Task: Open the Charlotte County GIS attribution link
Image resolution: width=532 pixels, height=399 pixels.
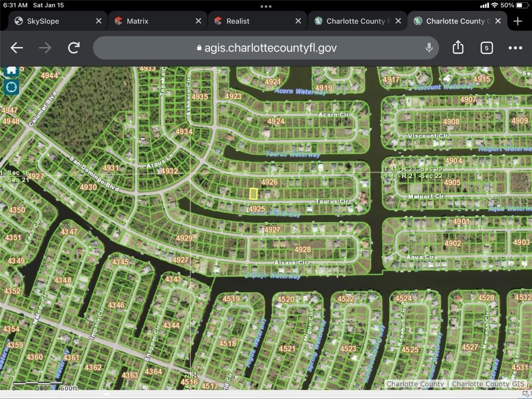Action: coord(488,384)
